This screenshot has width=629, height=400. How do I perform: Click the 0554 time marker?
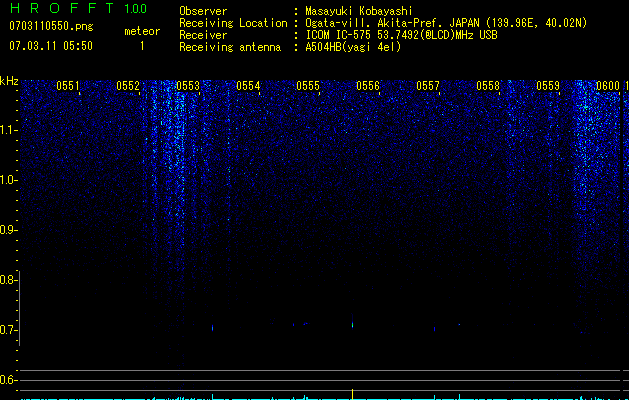click(x=248, y=86)
